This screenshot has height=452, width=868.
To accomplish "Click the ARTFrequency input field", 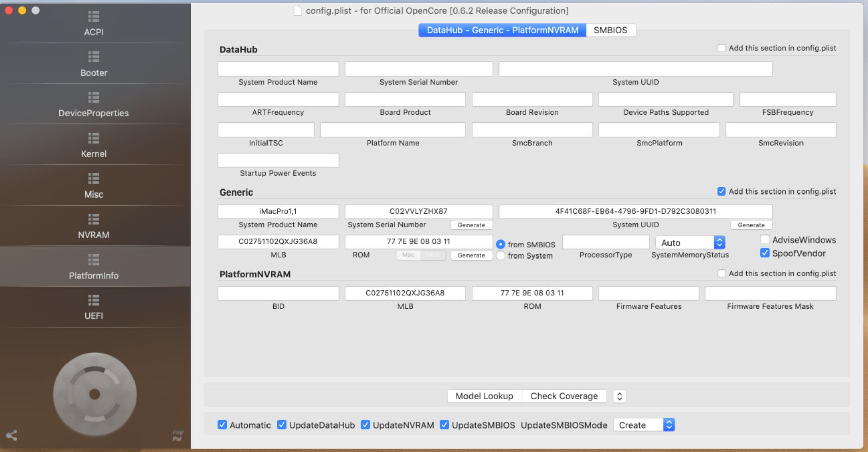I will pos(278,99).
